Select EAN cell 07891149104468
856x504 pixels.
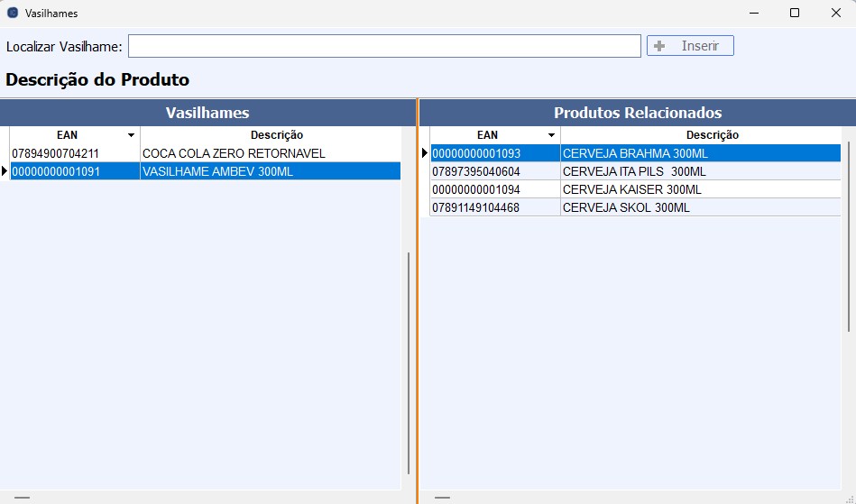coord(495,207)
